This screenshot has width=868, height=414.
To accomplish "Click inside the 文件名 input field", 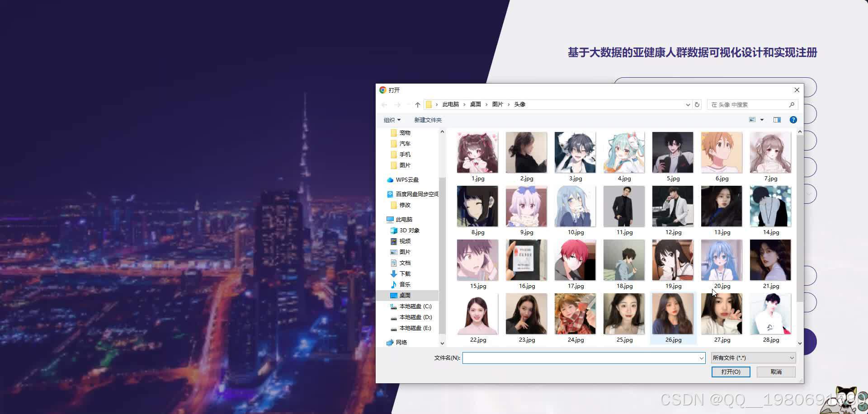I will click(583, 358).
